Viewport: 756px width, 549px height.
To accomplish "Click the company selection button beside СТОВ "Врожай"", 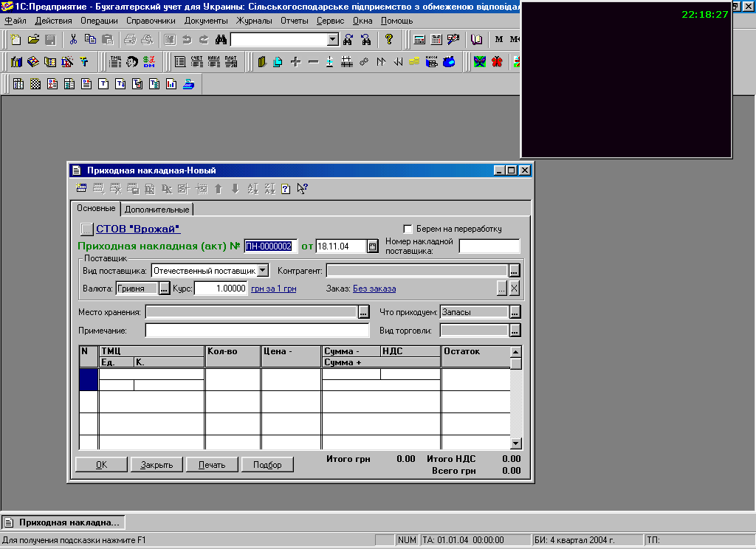I will pyautogui.click(x=86, y=229).
